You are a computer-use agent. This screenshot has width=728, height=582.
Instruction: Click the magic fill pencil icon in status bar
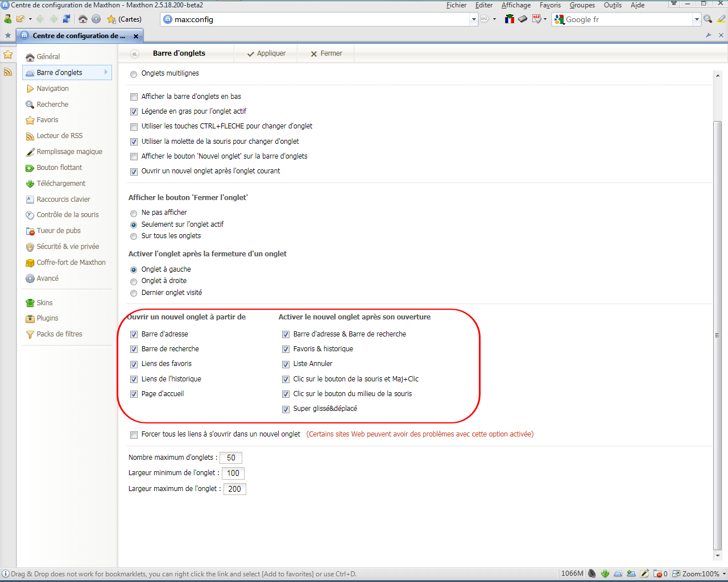pos(644,573)
